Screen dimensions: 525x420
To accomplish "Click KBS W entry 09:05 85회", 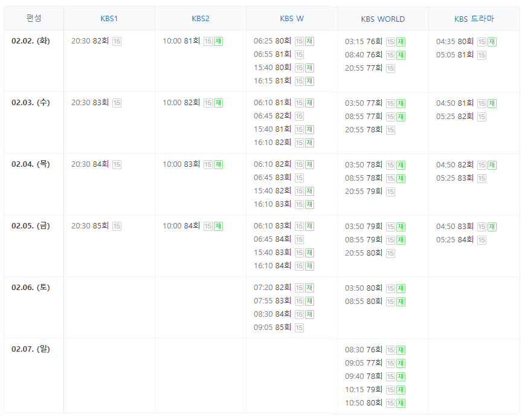I will coord(272,327).
